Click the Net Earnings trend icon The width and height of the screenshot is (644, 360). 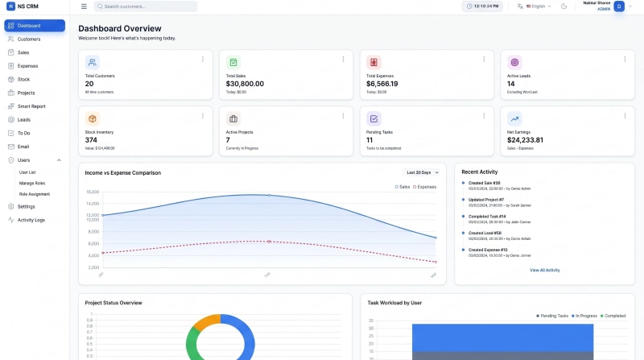tap(514, 118)
